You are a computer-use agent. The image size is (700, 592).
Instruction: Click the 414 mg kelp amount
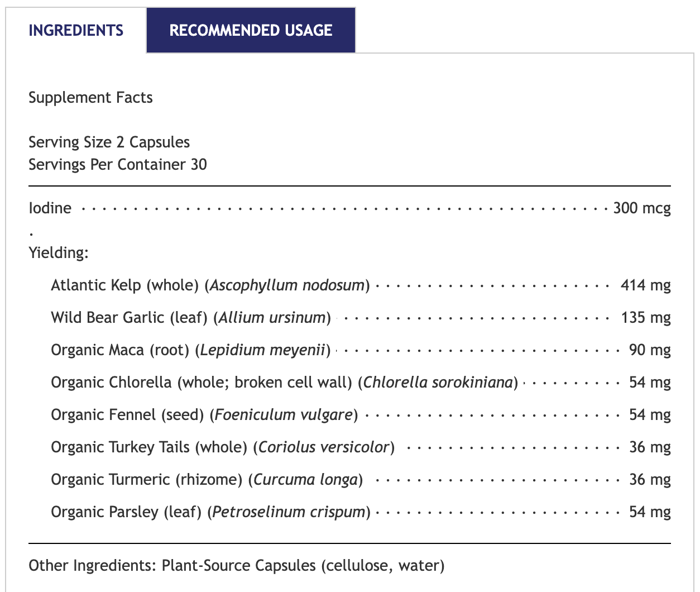pyautogui.click(x=645, y=285)
